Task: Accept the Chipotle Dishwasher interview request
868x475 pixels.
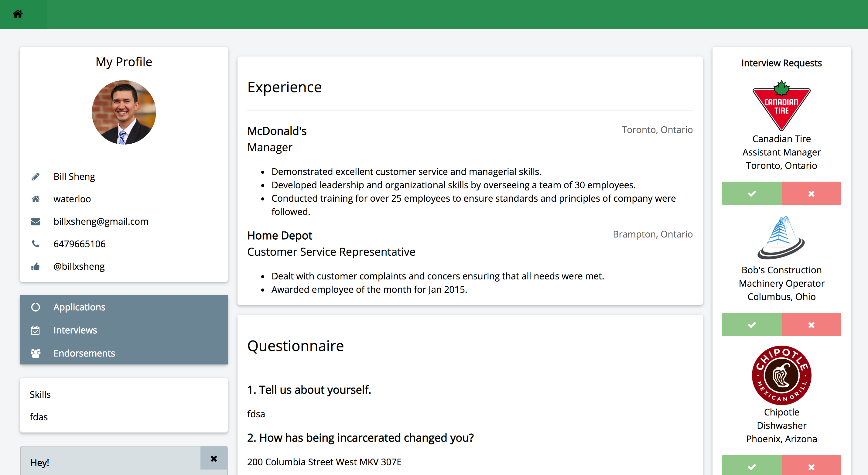Action: coord(752,466)
